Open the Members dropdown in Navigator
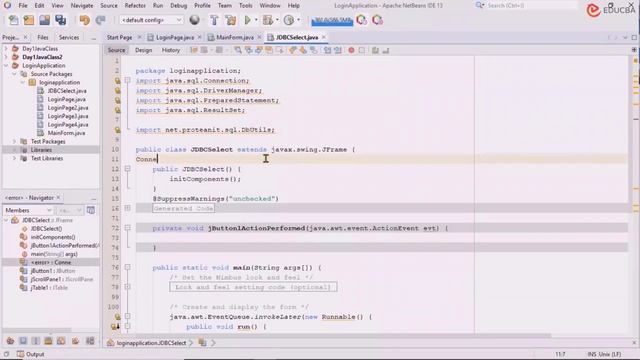Image resolution: width=640 pixels, height=360 pixels. tap(28, 210)
